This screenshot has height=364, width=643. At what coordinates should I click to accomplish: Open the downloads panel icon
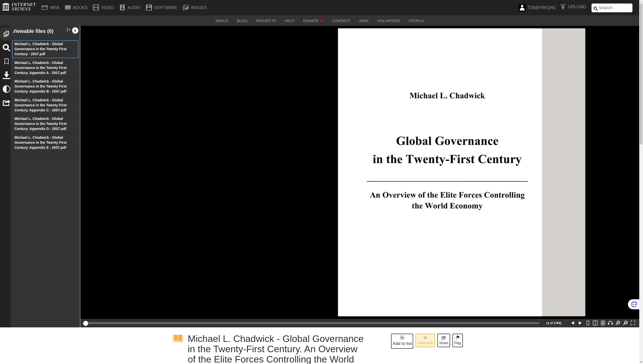[6, 75]
